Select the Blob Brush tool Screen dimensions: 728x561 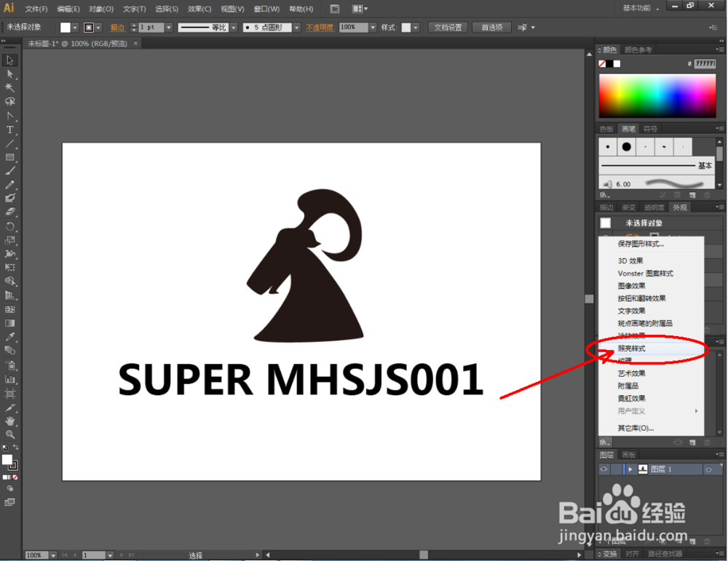pyautogui.click(x=9, y=198)
